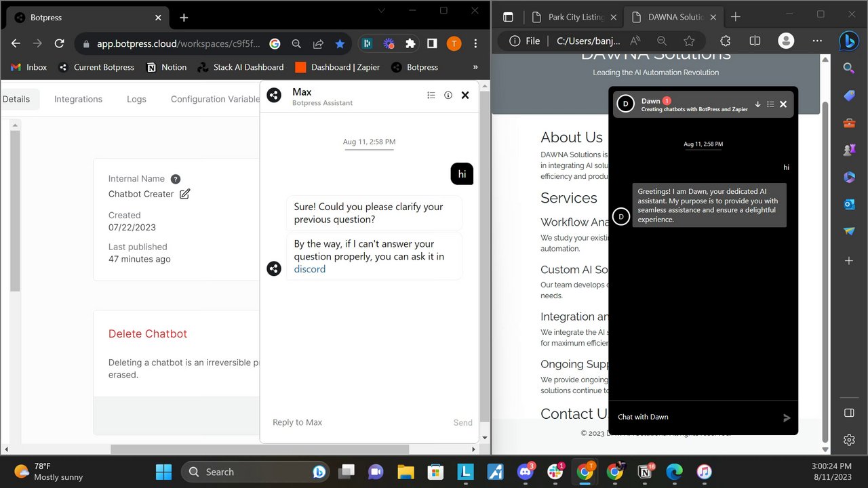The width and height of the screenshot is (868, 488).
Task: Open the Notion bookmark
Action: pyautogui.click(x=165, y=67)
